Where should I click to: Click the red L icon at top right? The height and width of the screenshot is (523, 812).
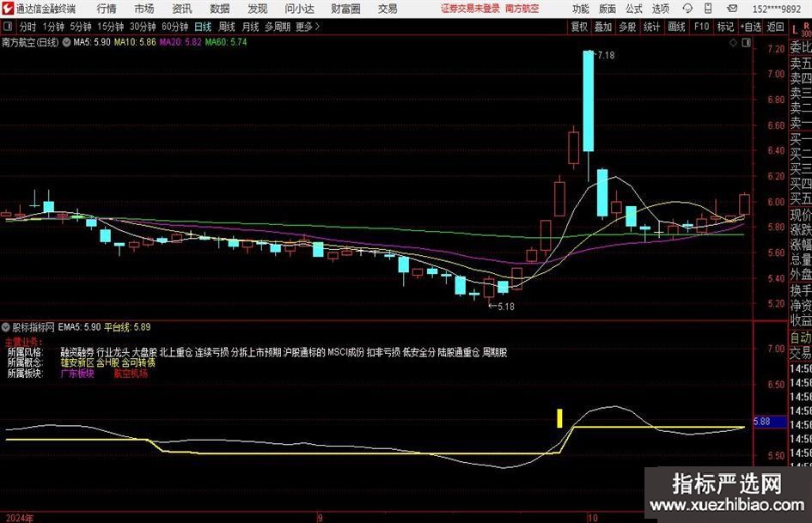tap(795, 30)
